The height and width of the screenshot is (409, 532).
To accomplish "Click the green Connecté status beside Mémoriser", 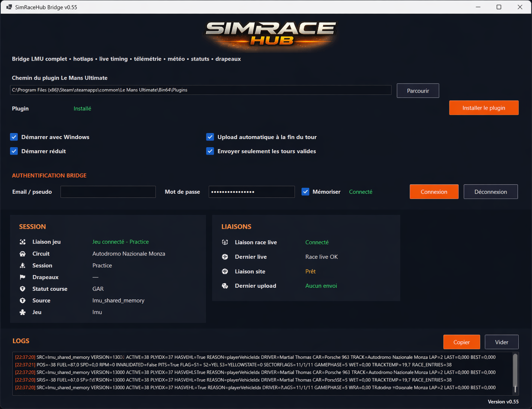I will click(x=360, y=192).
